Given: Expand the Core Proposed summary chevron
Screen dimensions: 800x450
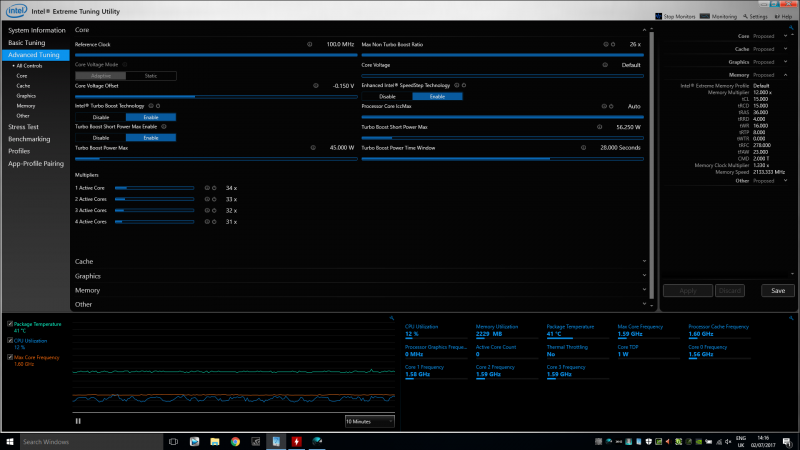Looking at the screenshot, I should click(786, 36).
